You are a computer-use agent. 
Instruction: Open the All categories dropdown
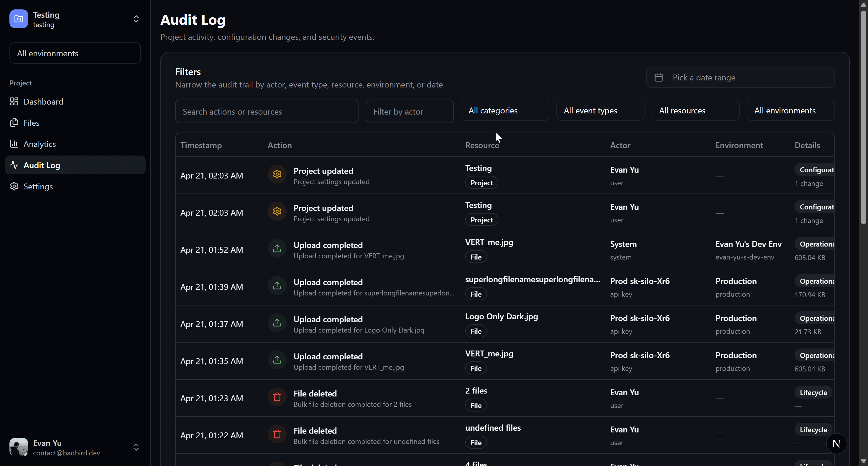click(505, 110)
